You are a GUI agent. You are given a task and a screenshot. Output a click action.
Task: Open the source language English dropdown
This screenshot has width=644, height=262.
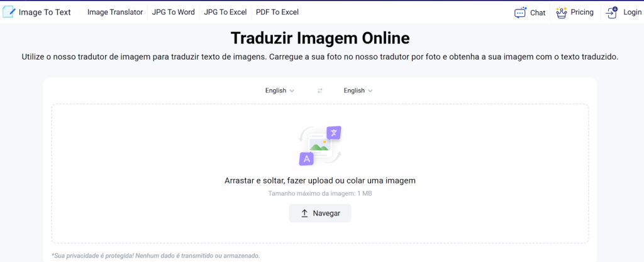point(275,90)
